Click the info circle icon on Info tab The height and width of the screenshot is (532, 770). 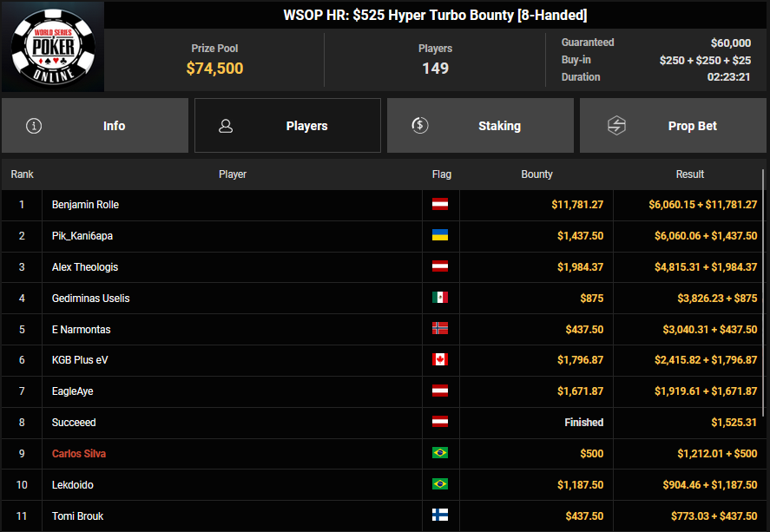[x=34, y=126]
